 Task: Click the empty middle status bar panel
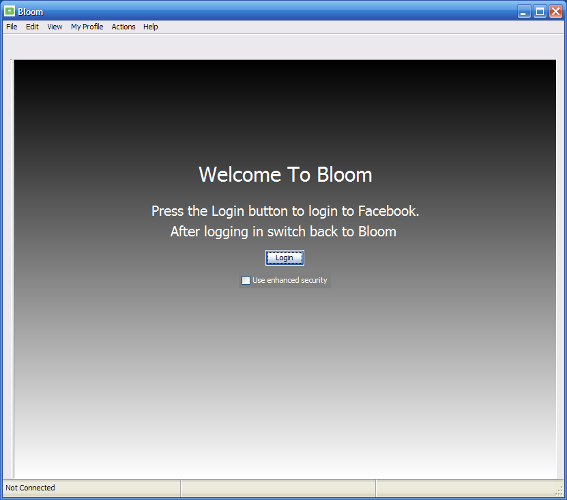tap(278, 488)
